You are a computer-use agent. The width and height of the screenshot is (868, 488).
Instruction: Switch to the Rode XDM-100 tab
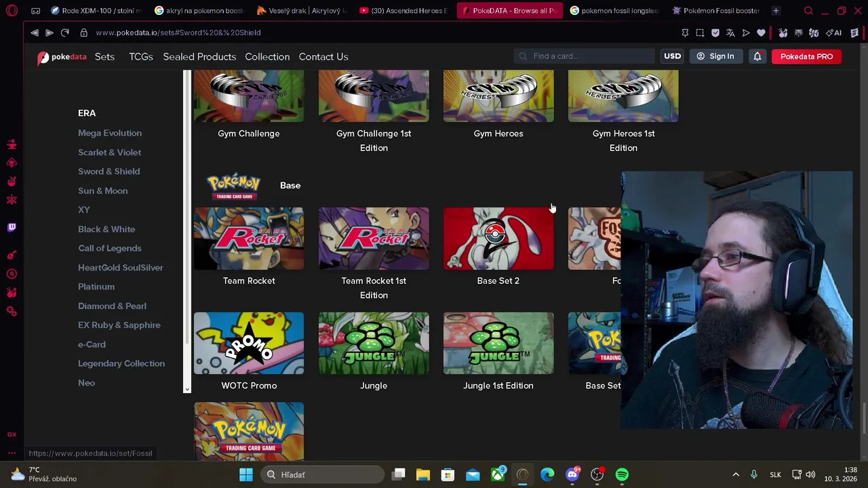pyautogui.click(x=96, y=11)
